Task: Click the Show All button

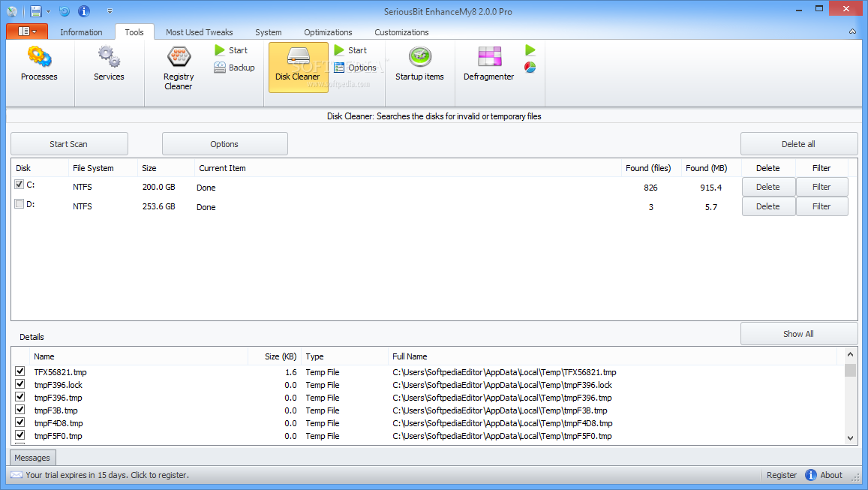Action: 799,334
